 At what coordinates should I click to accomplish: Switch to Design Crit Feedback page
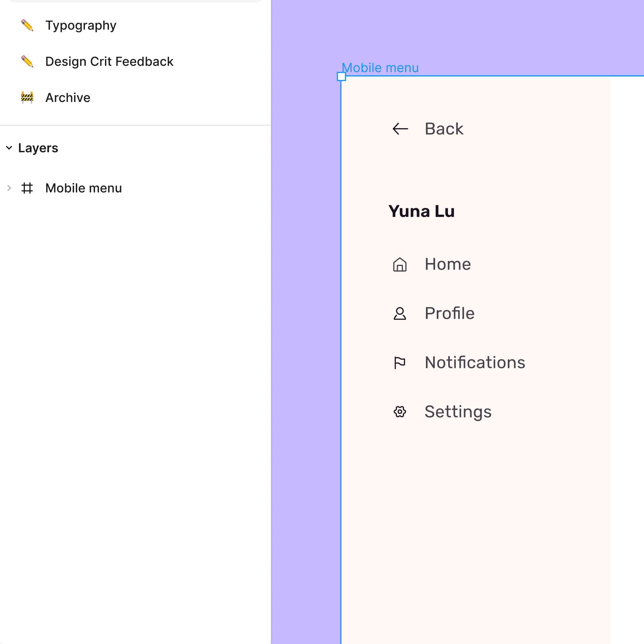109,62
